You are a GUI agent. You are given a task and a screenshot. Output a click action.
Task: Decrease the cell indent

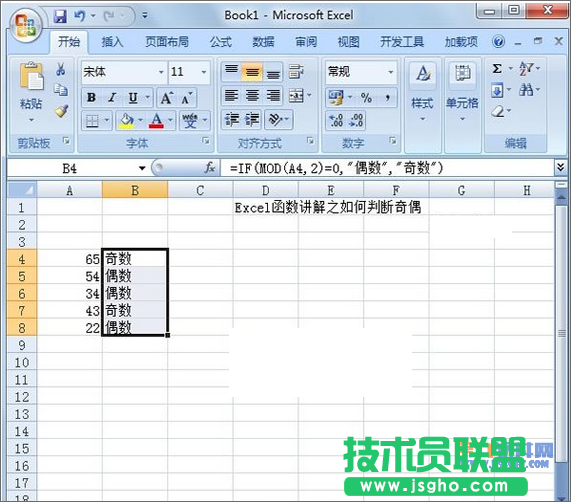pyautogui.click(x=232, y=119)
